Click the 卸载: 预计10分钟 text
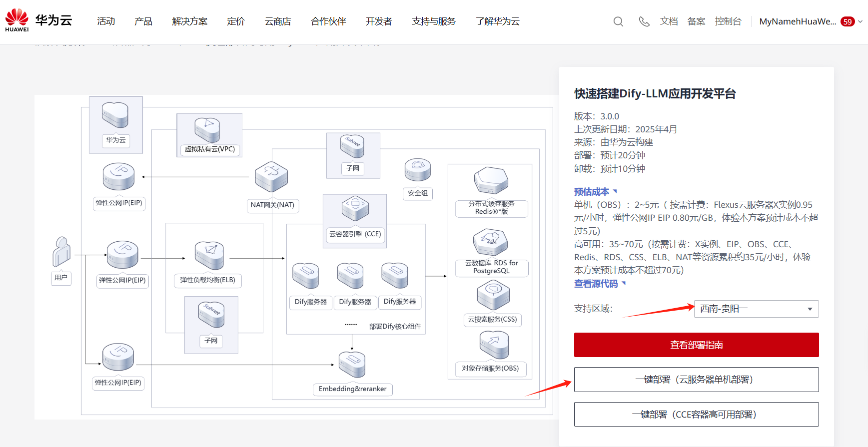 [610, 169]
